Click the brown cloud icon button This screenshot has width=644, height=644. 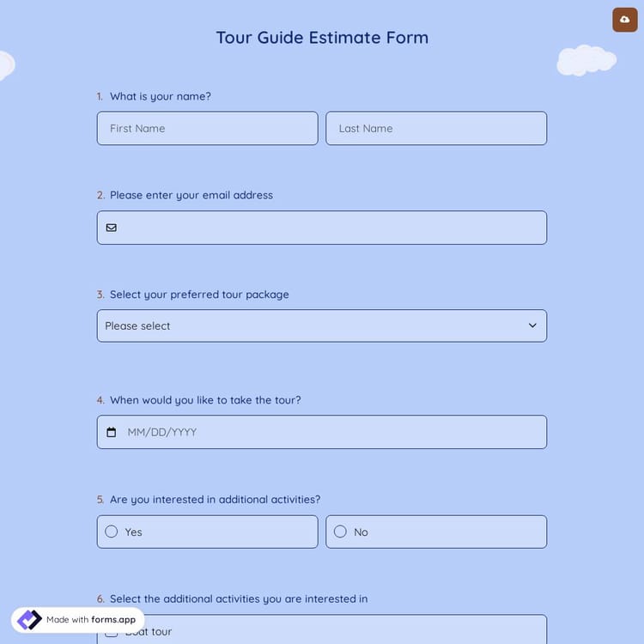tap(624, 20)
